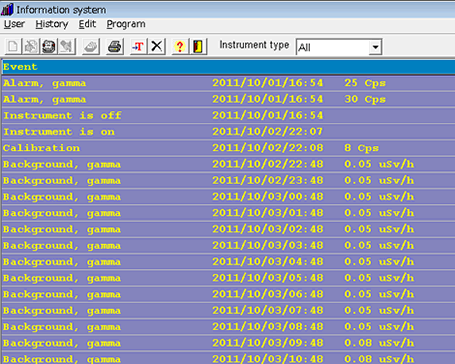The width and height of the screenshot is (455, 364).
Task: Click timestamp 2011/10/02/22:07
Action: [268, 131]
